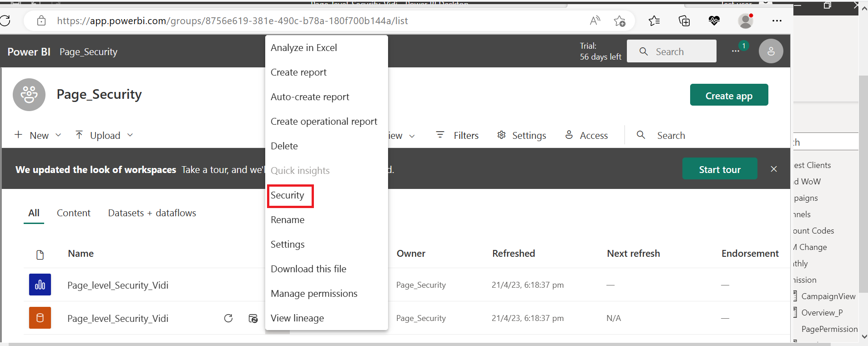Select Auto-create report menu item

click(x=327, y=97)
